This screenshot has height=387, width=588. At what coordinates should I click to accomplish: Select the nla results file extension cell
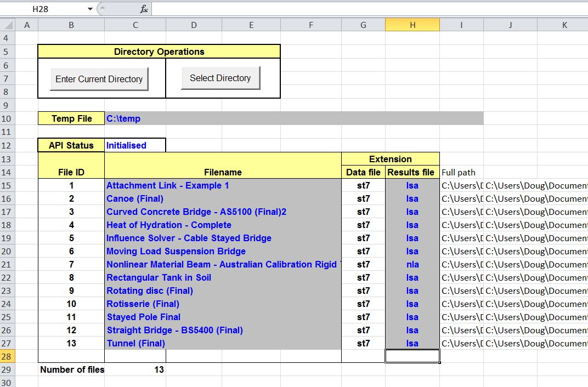tap(412, 264)
